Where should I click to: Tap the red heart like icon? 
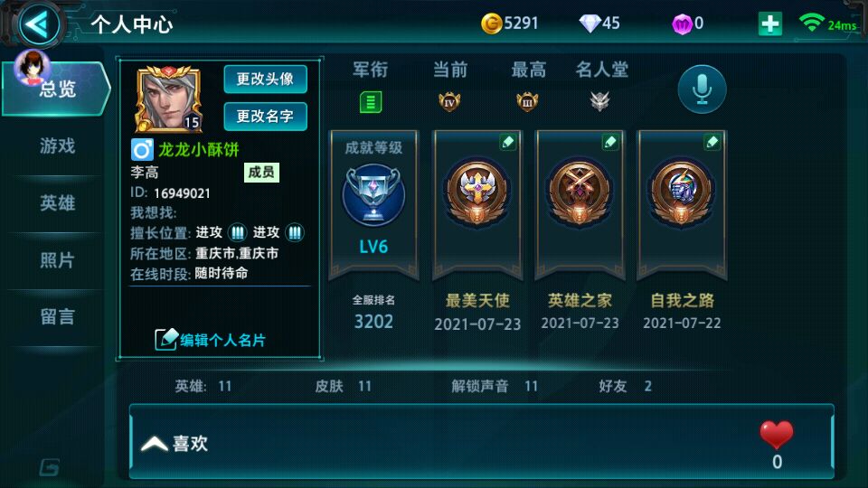tap(776, 435)
